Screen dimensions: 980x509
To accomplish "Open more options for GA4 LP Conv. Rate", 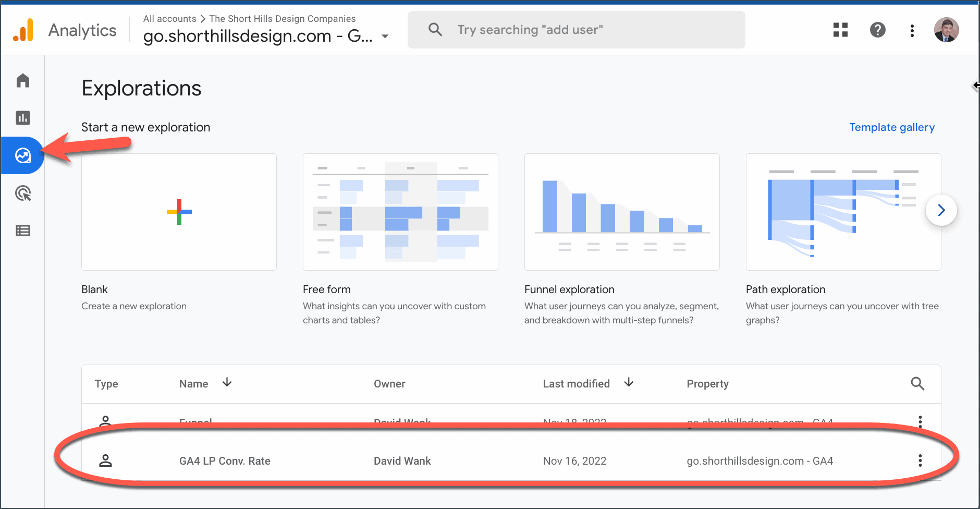I will [920, 460].
